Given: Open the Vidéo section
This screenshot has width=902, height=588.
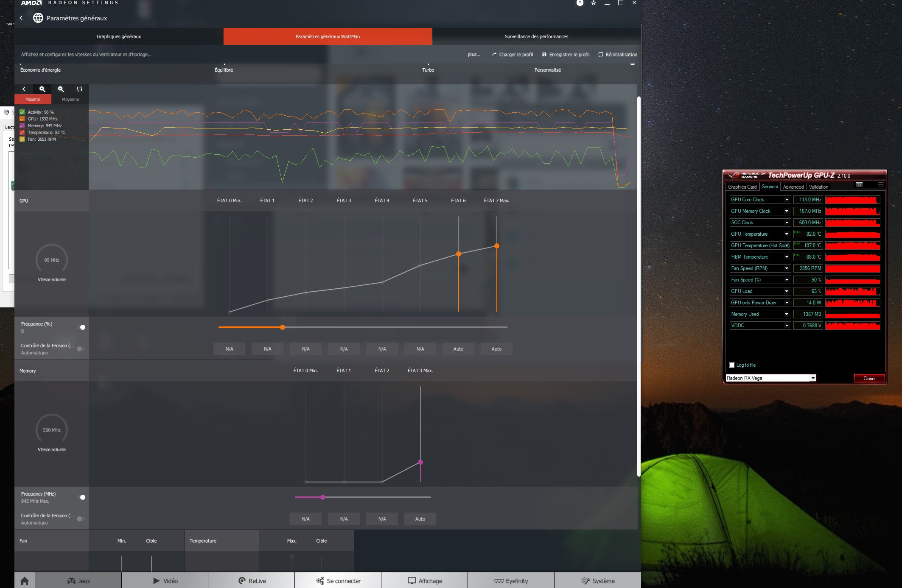Looking at the screenshot, I should pos(165,581).
